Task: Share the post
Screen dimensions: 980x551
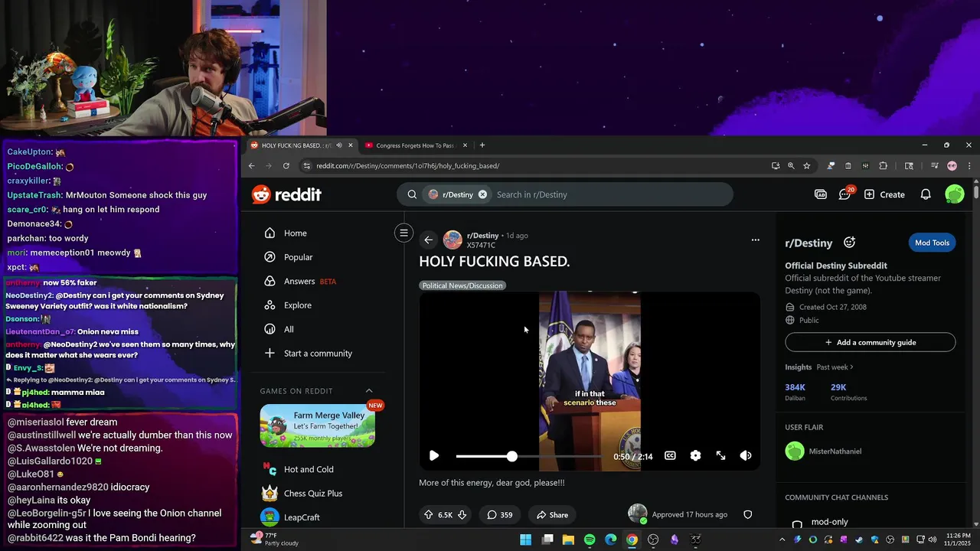Action: 552,514
